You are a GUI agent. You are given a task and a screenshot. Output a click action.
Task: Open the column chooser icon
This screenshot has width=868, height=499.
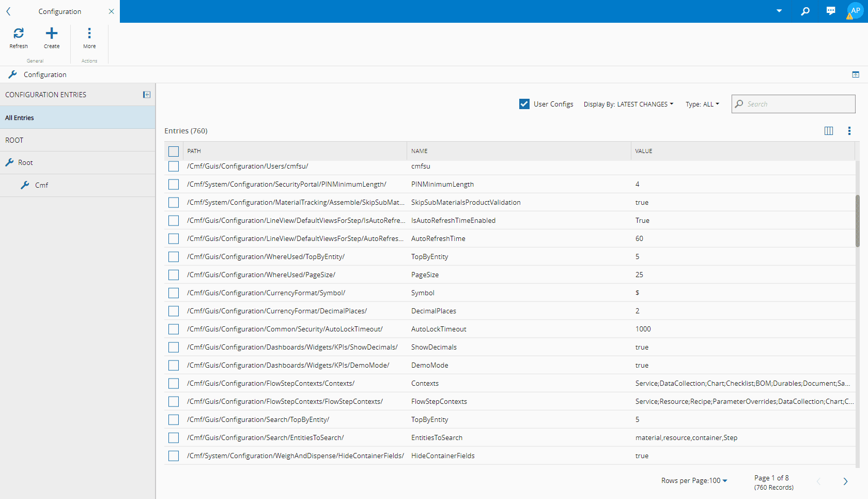tap(829, 131)
